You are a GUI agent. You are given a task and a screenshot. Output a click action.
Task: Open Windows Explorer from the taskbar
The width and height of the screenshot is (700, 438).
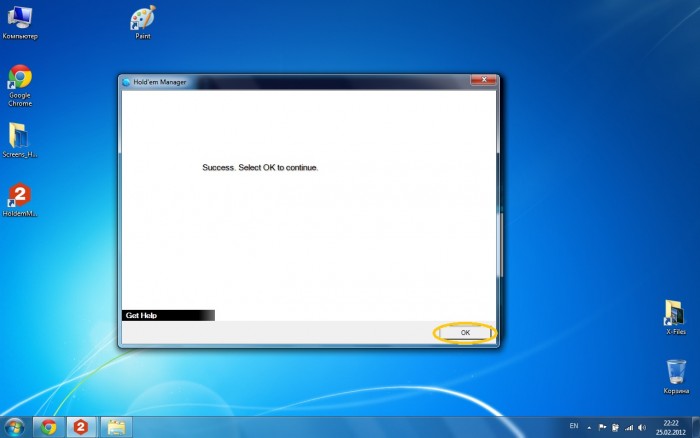click(x=116, y=427)
